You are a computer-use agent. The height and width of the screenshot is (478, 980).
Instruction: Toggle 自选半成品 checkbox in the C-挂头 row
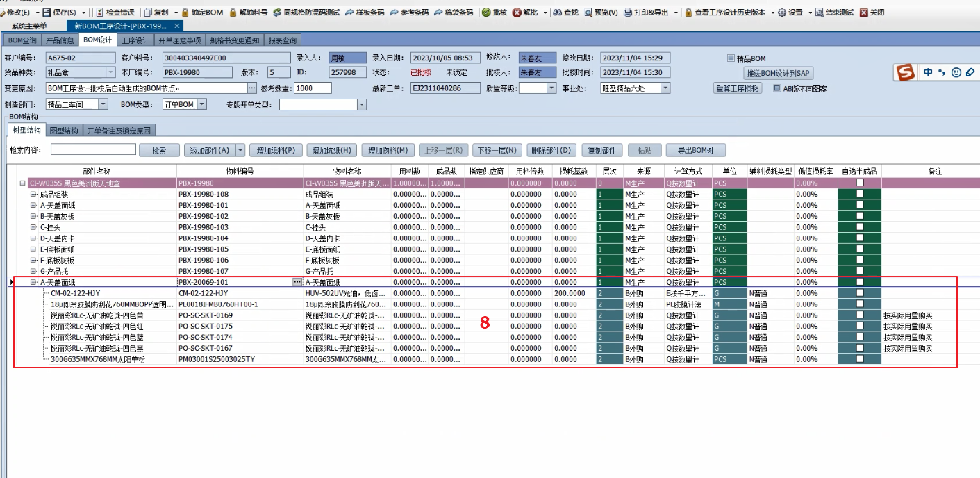pyautogui.click(x=860, y=227)
